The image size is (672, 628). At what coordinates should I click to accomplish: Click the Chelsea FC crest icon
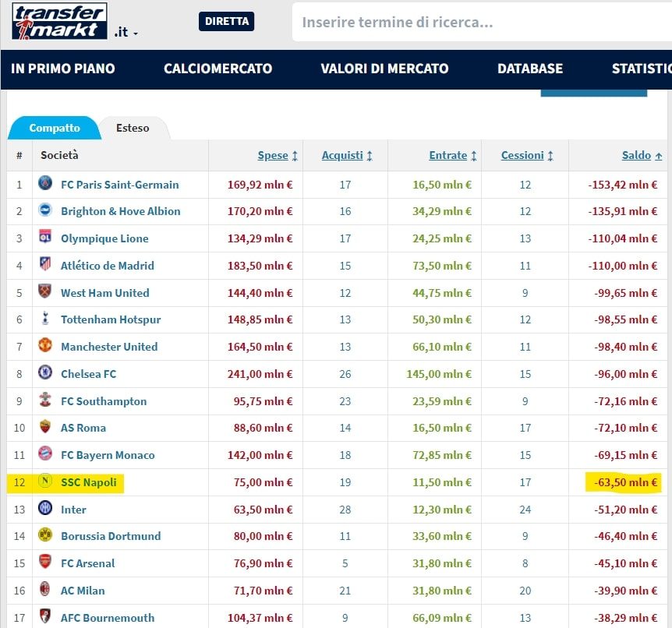point(45,374)
